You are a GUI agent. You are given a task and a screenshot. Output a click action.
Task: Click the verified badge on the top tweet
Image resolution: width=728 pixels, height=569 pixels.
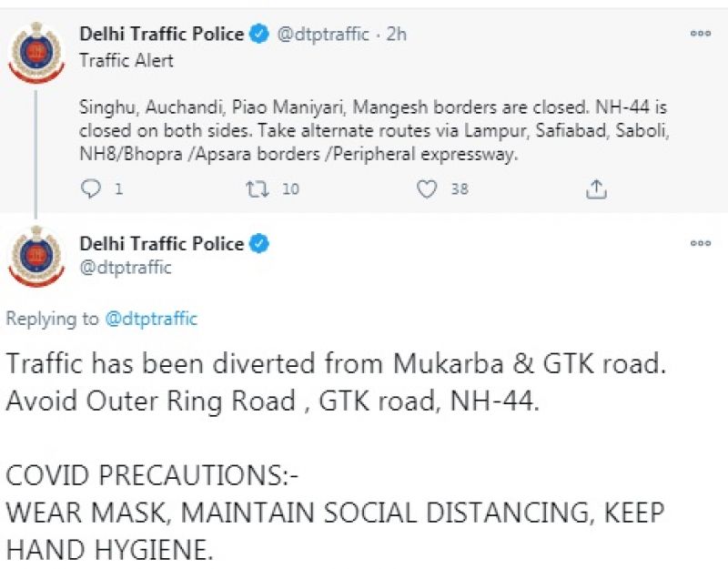pos(259,35)
